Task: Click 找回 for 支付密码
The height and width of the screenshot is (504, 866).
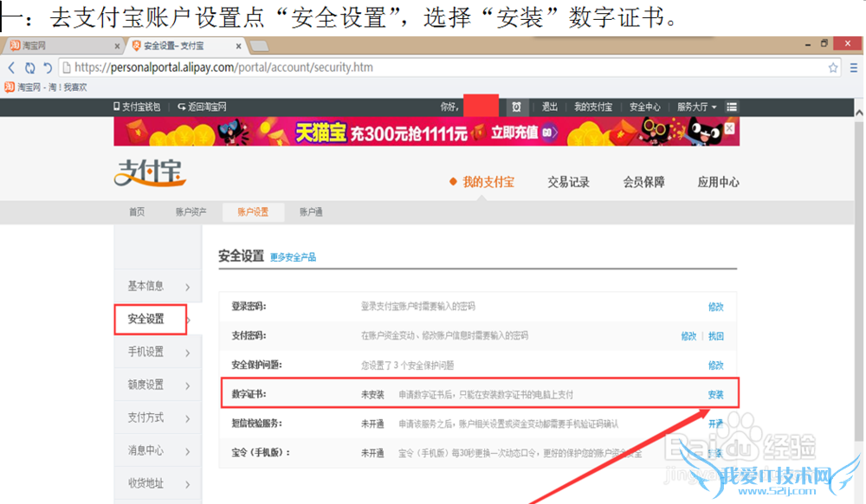Action: pyautogui.click(x=716, y=336)
